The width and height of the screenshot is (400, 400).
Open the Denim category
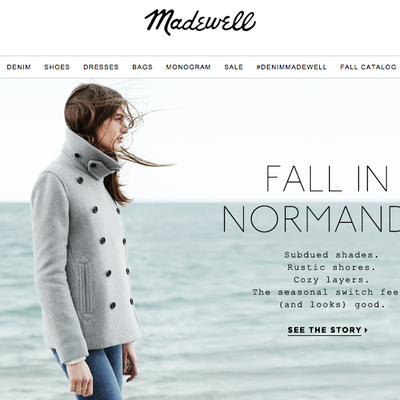[x=19, y=67]
